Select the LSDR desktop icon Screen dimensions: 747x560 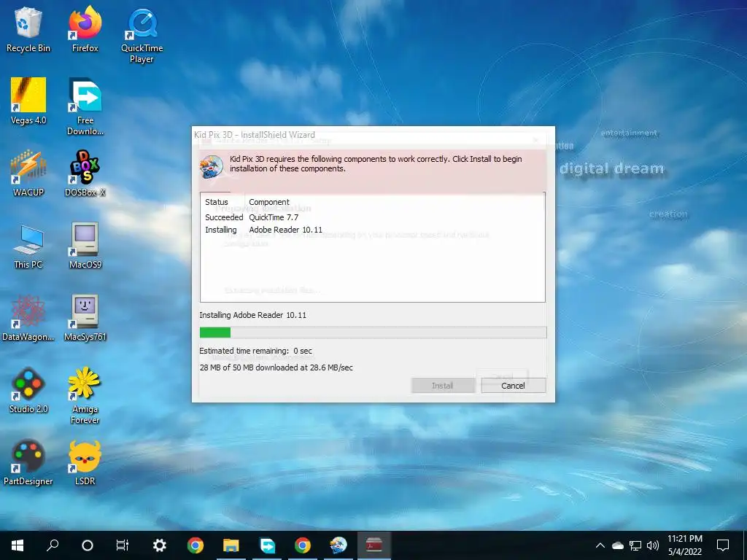(x=85, y=462)
